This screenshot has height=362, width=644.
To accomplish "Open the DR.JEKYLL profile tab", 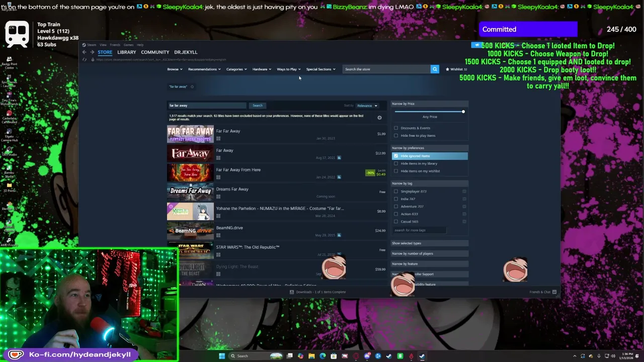I will point(186,52).
